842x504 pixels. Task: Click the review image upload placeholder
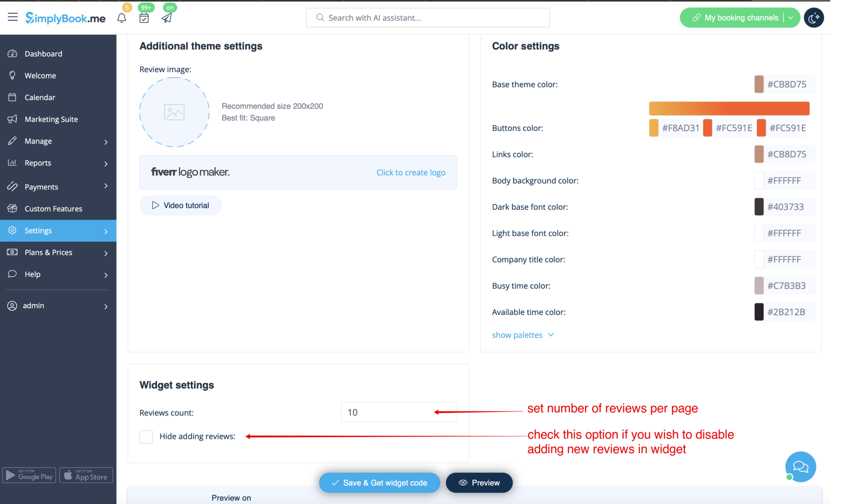[x=174, y=112]
